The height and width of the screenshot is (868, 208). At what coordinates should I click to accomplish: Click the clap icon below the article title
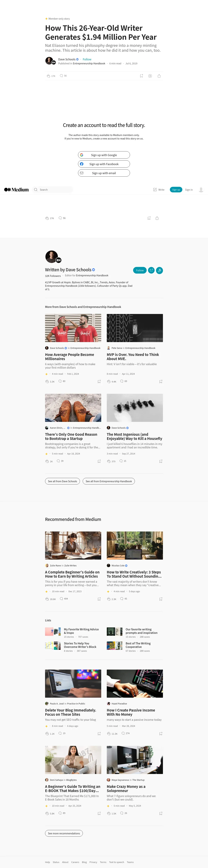coord(48,76)
